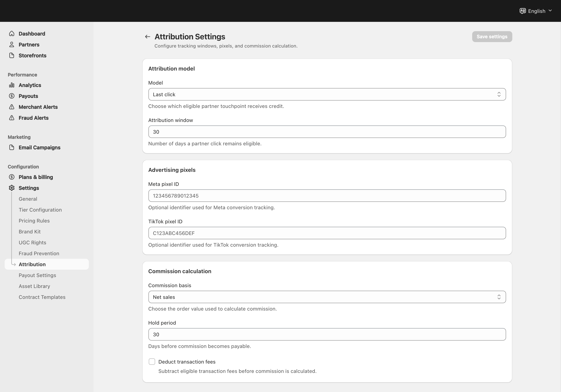
Task: Open Pricing Rules settings
Action: click(34, 221)
